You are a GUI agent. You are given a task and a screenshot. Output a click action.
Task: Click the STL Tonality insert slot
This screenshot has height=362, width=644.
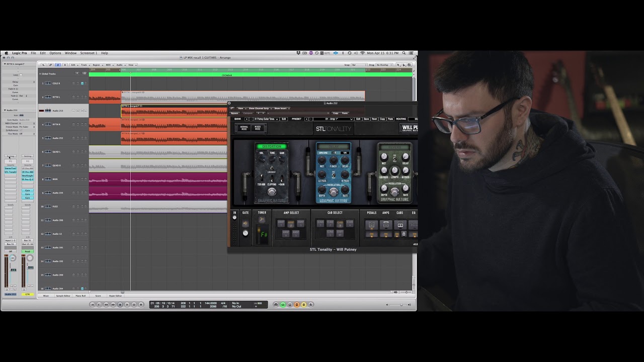pos(10,172)
